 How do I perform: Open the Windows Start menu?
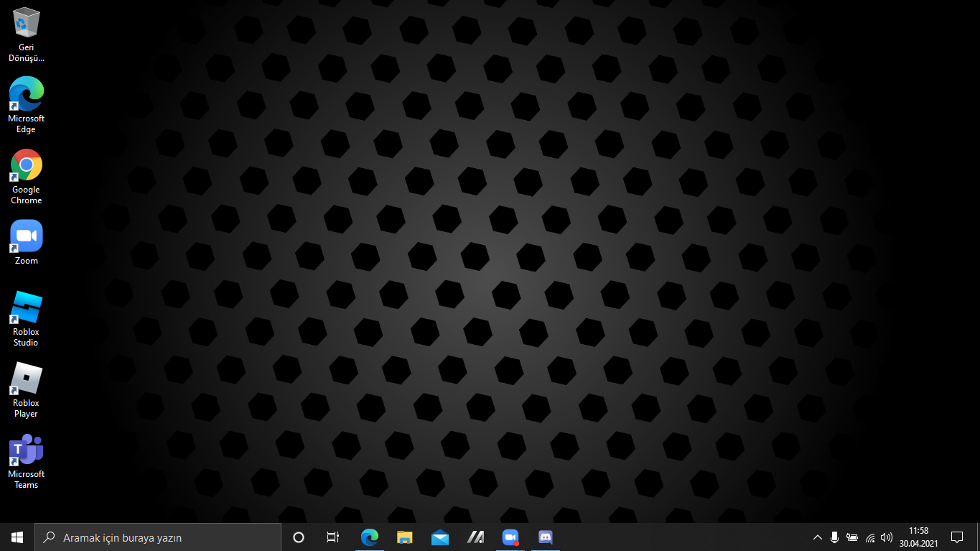pyautogui.click(x=17, y=537)
